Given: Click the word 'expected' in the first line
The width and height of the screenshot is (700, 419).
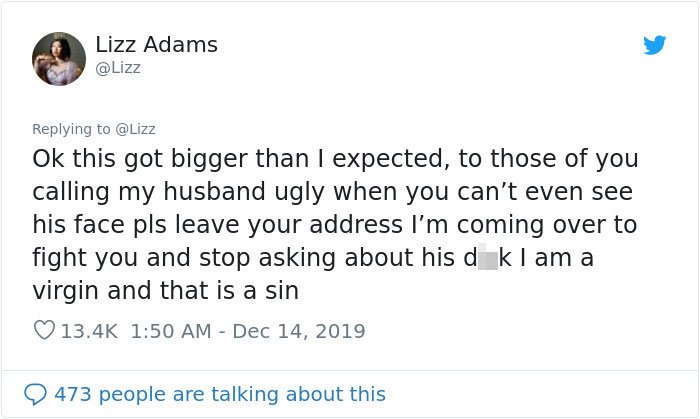Looking at the screenshot, I should pos(391,159).
